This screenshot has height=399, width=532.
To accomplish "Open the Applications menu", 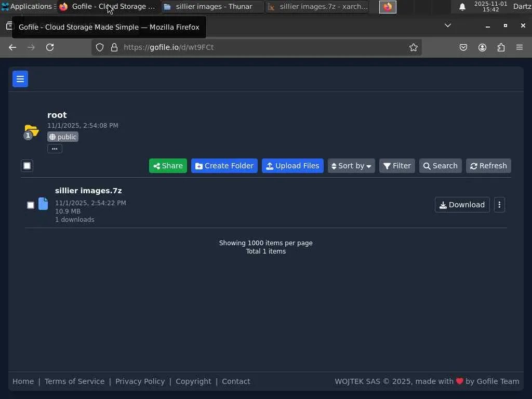I will tap(28, 6).
